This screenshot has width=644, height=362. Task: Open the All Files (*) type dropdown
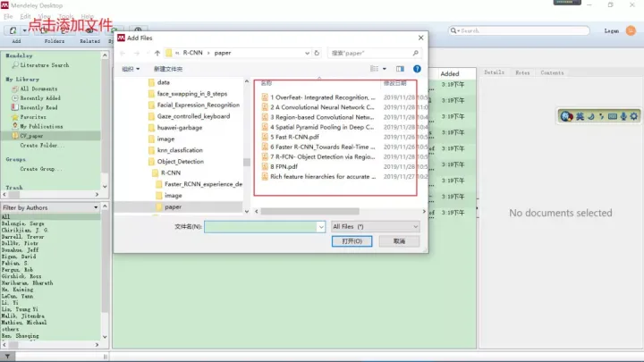pyautogui.click(x=376, y=226)
